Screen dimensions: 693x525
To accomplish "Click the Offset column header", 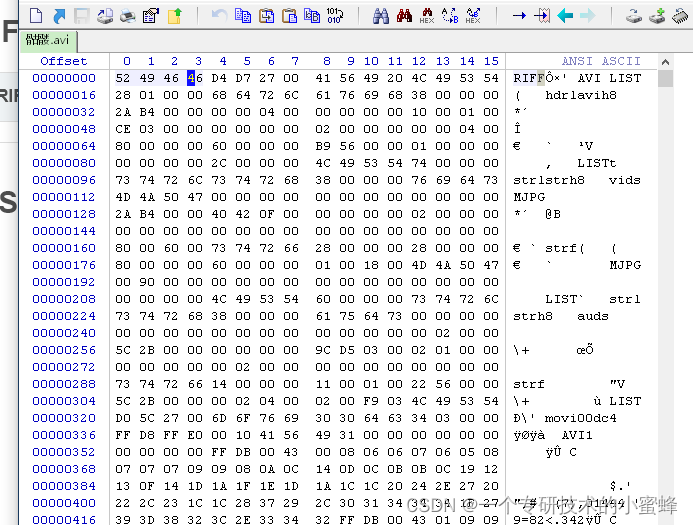I will pyautogui.click(x=64, y=61).
